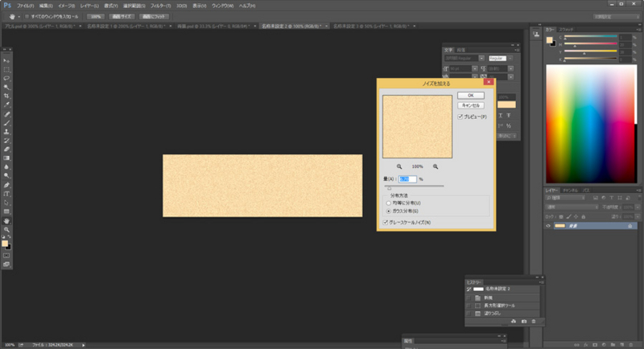
Task: Open workspace switcher dropdown at top right
Action: pyautogui.click(x=616, y=17)
